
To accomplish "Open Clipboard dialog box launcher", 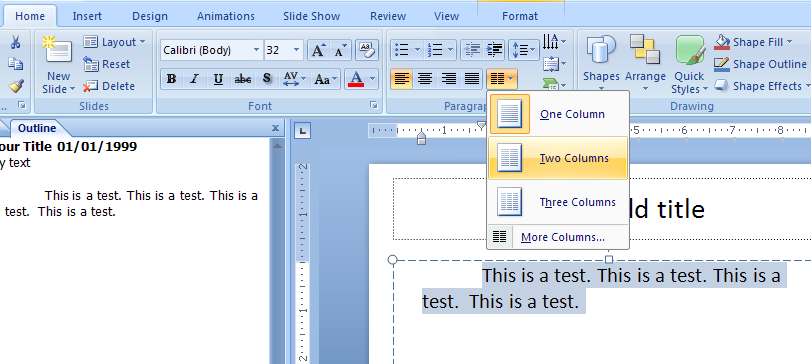I will (x=22, y=105).
